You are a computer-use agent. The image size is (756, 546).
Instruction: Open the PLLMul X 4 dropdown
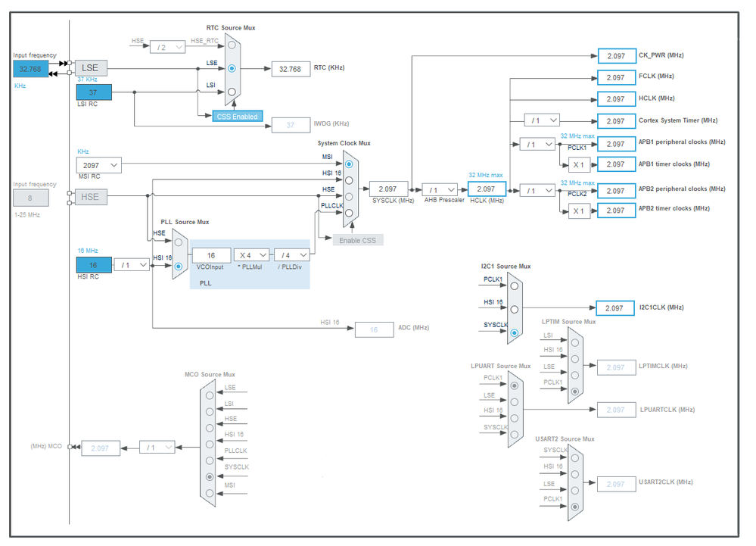(252, 254)
